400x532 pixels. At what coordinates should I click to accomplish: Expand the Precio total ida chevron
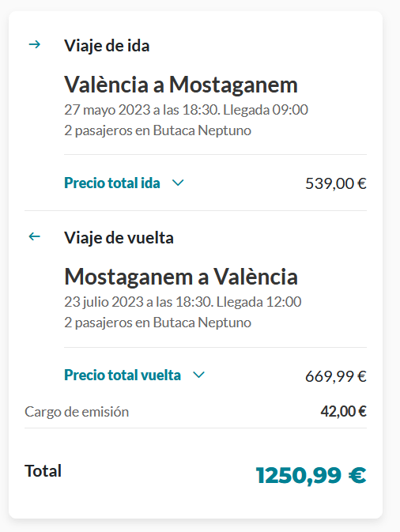(178, 183)
